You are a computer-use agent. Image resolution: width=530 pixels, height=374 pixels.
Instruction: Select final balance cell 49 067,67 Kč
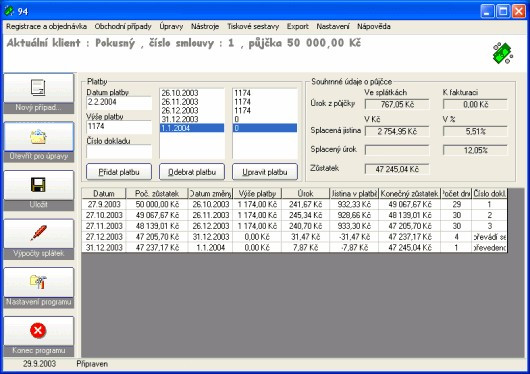pos(409,204)
